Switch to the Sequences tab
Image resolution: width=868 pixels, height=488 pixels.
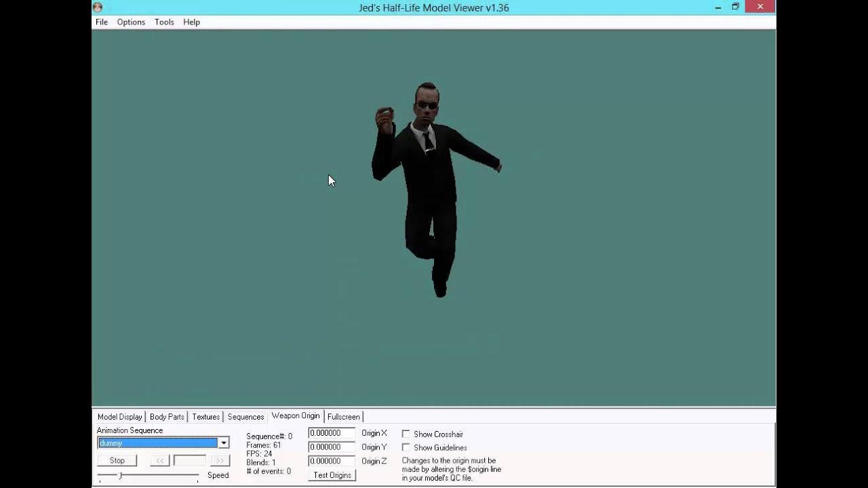point(245,417)
